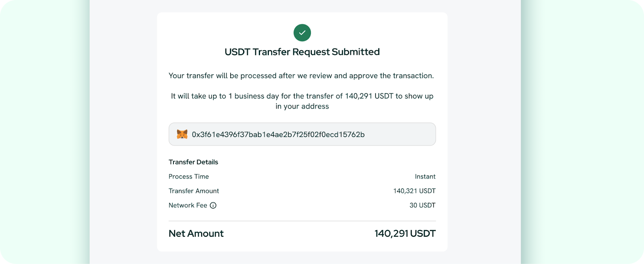Viewport: 644px width, 264px height.
Task: Click the Transfer Details section title
Action: click(193, 162)
